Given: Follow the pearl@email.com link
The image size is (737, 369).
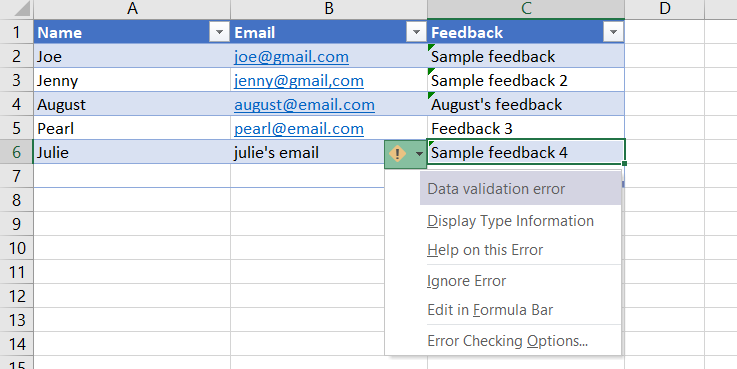Looking at the screenshot, I should 299,129.
